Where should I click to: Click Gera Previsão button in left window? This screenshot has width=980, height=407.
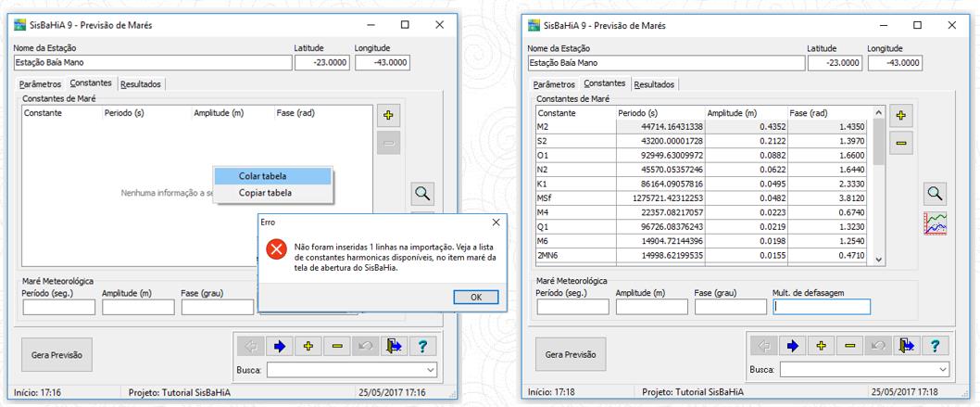coord(57,354)
